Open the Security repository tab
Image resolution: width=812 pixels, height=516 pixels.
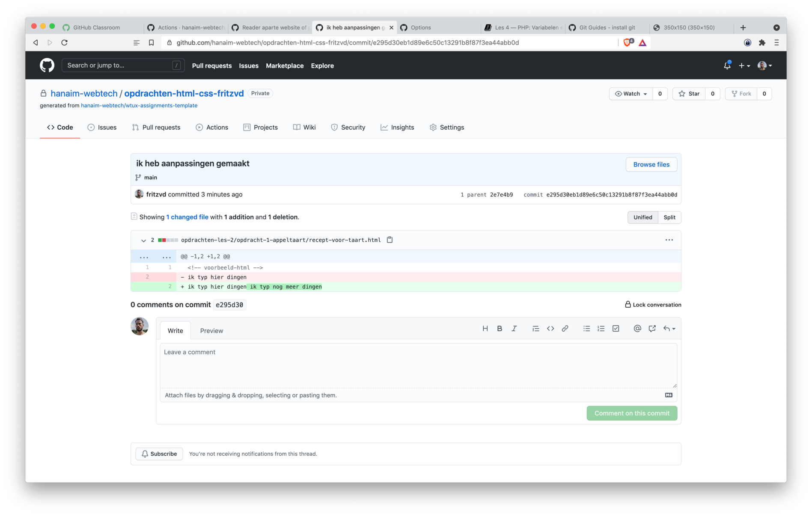coord(348,128)
